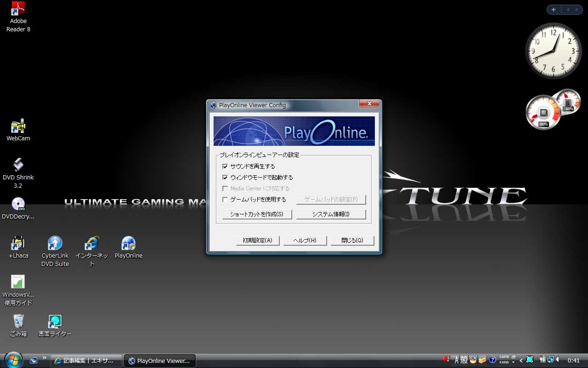Click the システム情報(I) button
This screenshot has width=588, height=368.
tap(331, 214)
